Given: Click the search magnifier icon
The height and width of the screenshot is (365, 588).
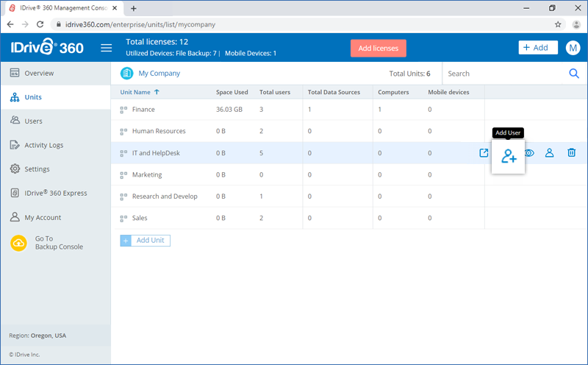Looking at the screenshot, I should pyautogui.click(x=574, y=74).
